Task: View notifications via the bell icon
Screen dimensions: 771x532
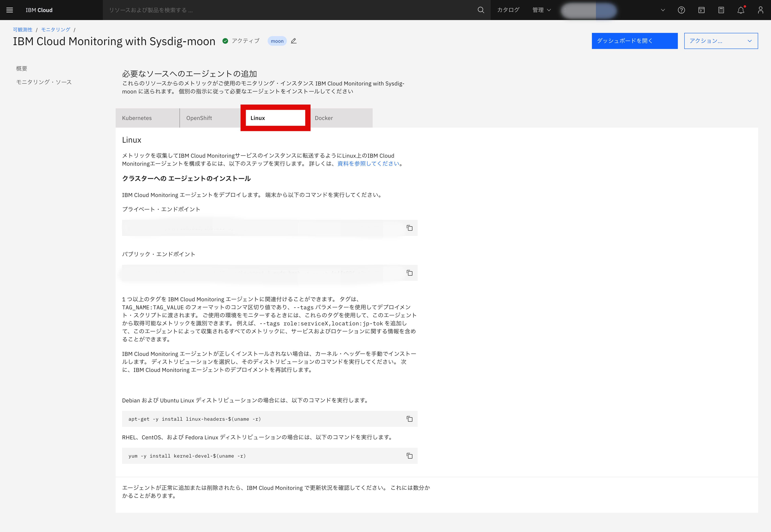Action: (x=740, y=10)
